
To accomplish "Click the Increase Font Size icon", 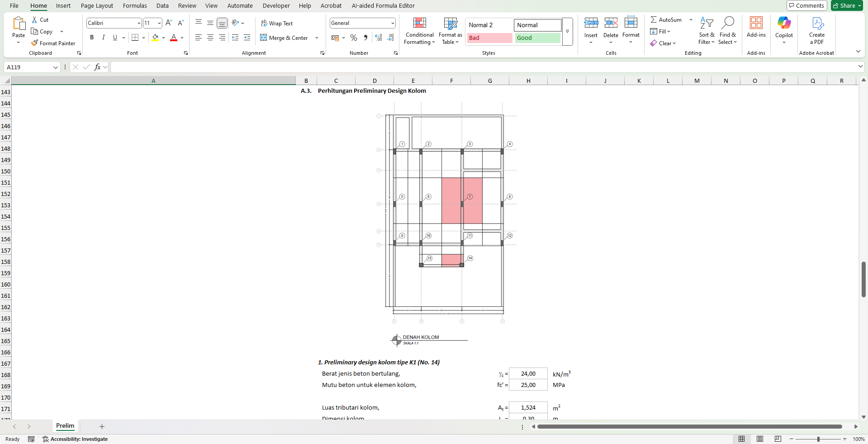I will [169, 23].
